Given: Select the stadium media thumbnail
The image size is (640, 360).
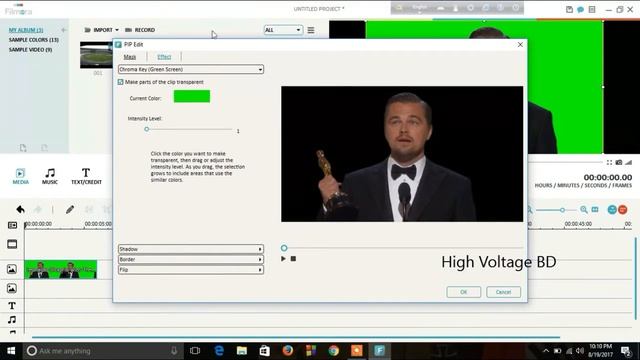Looking at the screenshot, I should tap(96, 55).
